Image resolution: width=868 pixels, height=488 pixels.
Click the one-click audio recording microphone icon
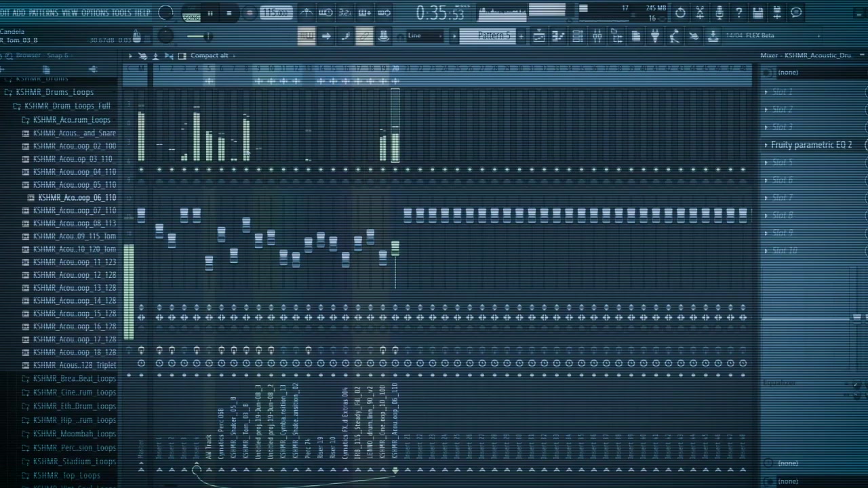point(719,13)
